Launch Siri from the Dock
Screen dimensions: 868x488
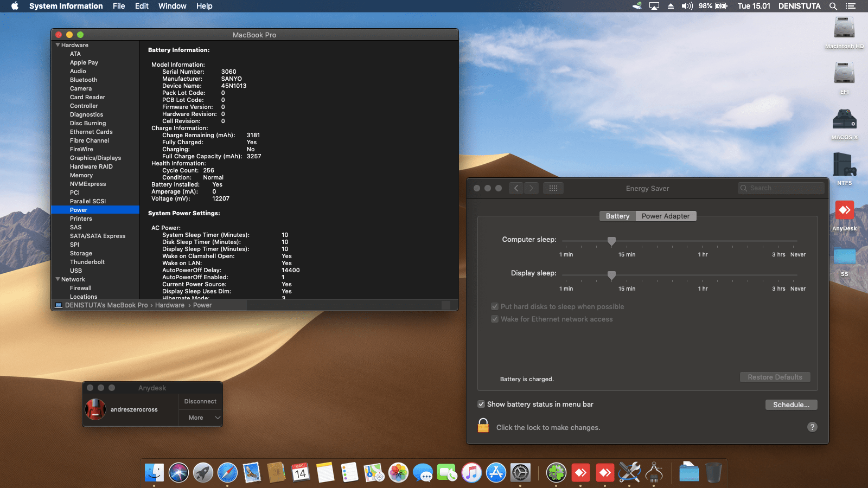(x=178, y=473)
